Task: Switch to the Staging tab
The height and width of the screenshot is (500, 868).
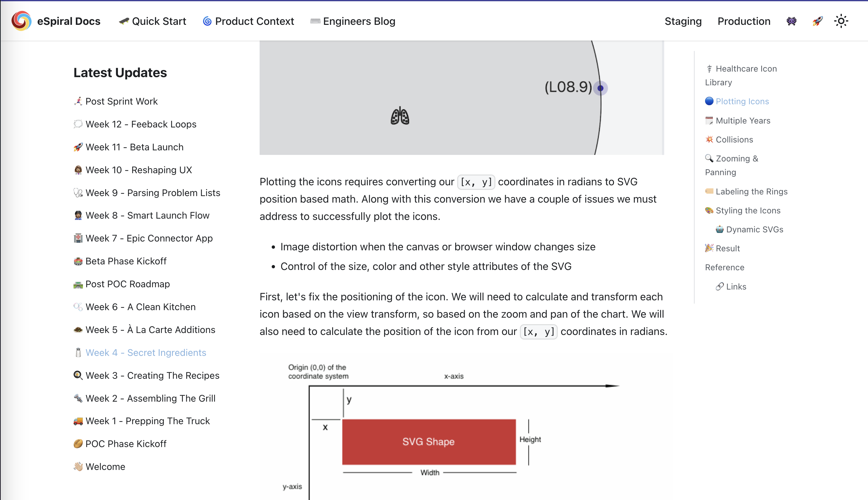Action: pyautogui.click(x=683, y=21)
